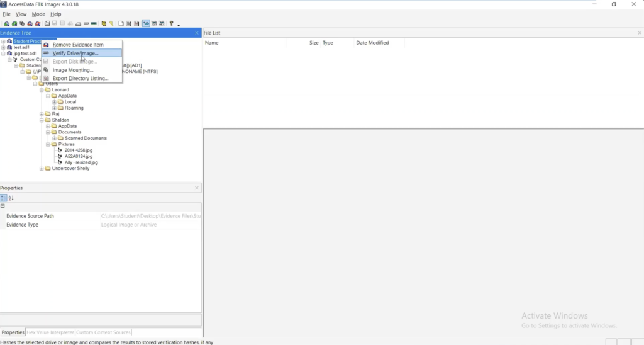Choose Export Directory Listing from context menu
The image size is (644, 345).
(82, 78)
